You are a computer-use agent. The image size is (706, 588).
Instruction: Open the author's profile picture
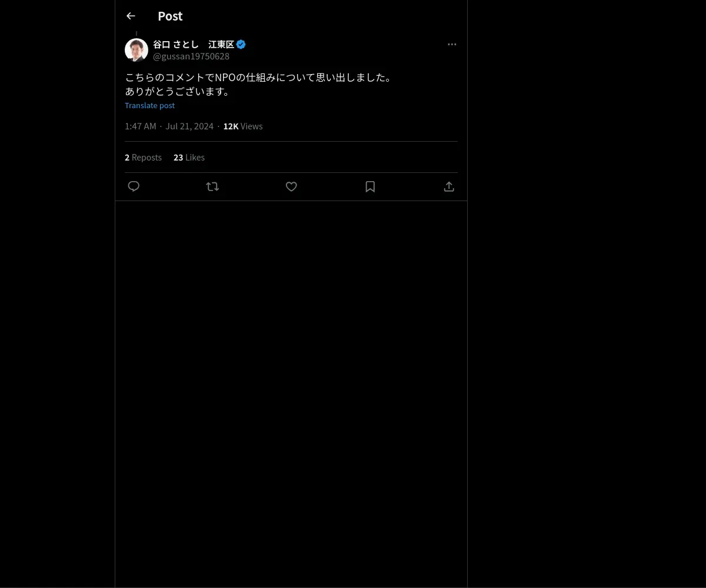[136, 50]
